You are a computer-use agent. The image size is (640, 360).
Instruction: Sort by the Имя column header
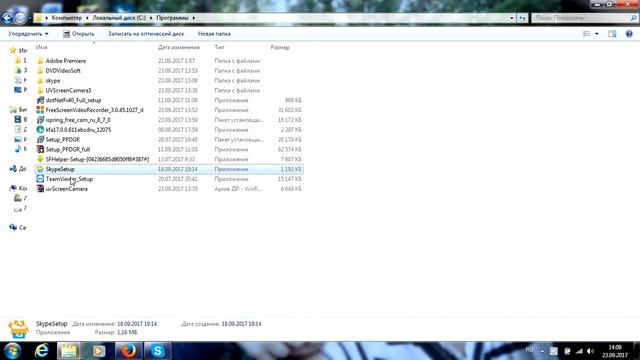[41, 47]
